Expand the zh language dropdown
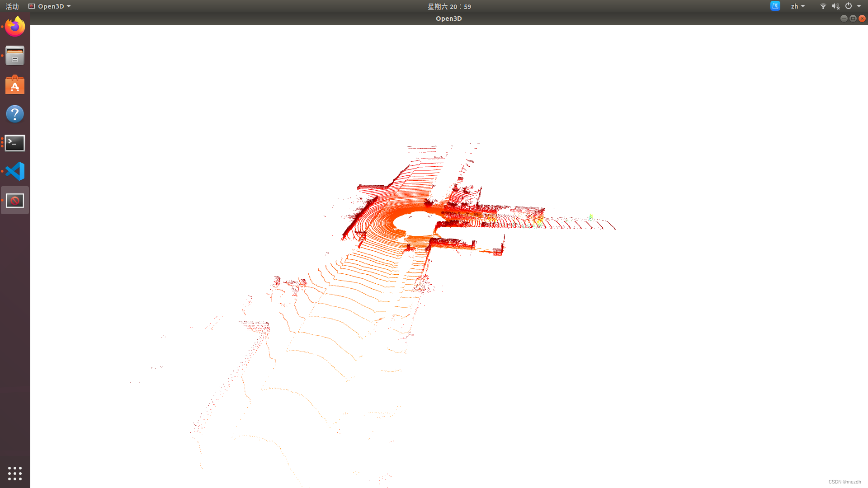 (797, 6)
